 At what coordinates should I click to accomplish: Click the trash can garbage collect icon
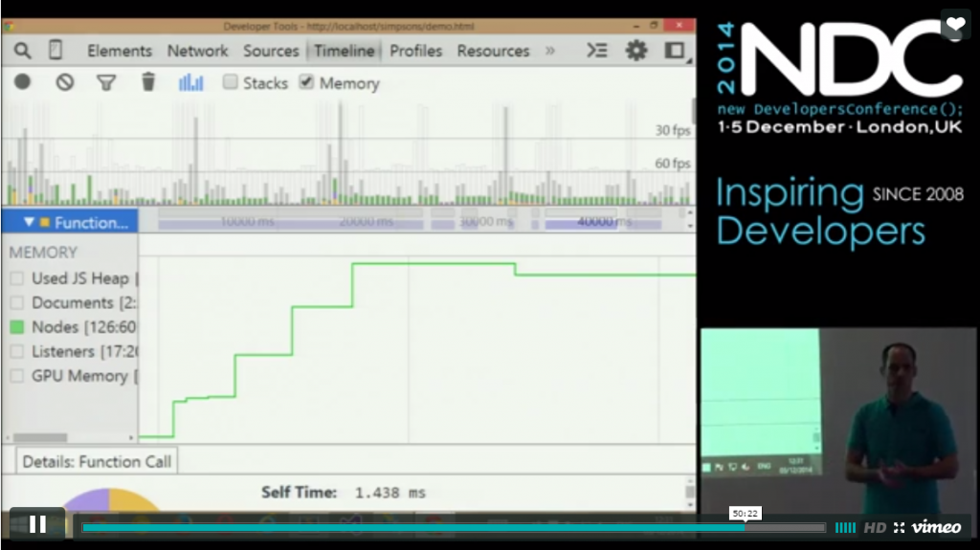148,83
